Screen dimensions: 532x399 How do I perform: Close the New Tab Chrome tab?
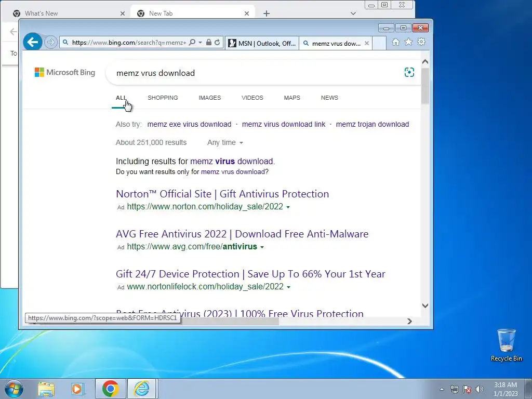coord(247,14)
